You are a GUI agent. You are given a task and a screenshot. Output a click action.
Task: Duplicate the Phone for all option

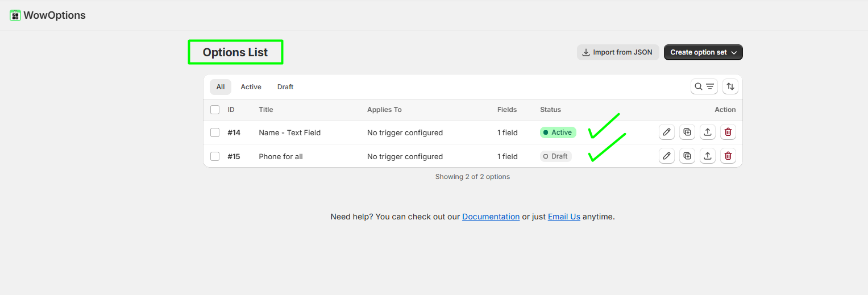[687, 156]
